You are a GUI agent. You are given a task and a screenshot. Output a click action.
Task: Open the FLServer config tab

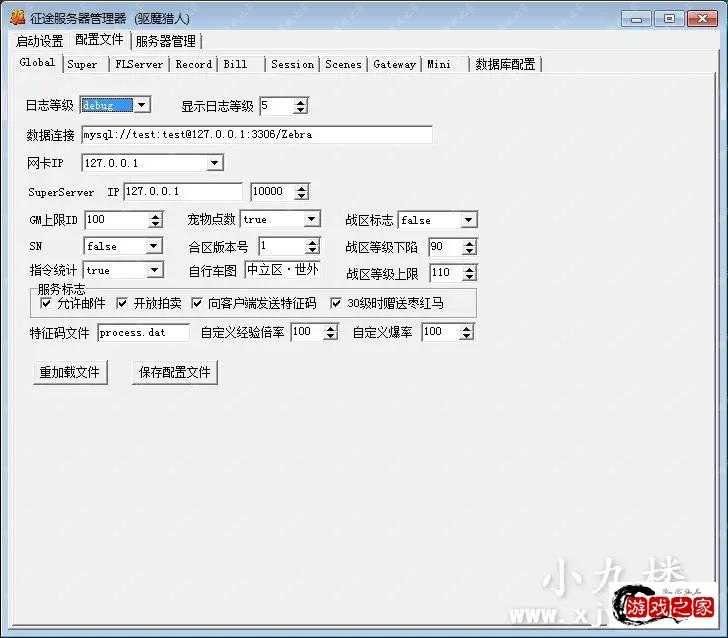click(139, 64)
